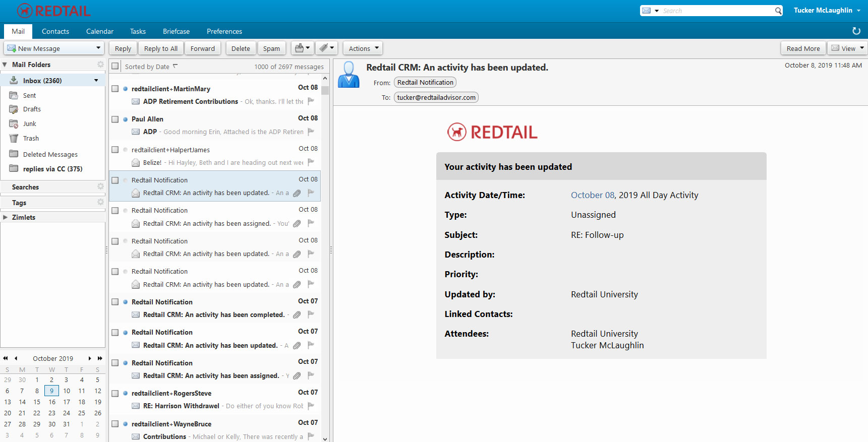Viewport: 868px width, 442px height.
Task: Click the sender contact avatar icon
Action: 349,75
